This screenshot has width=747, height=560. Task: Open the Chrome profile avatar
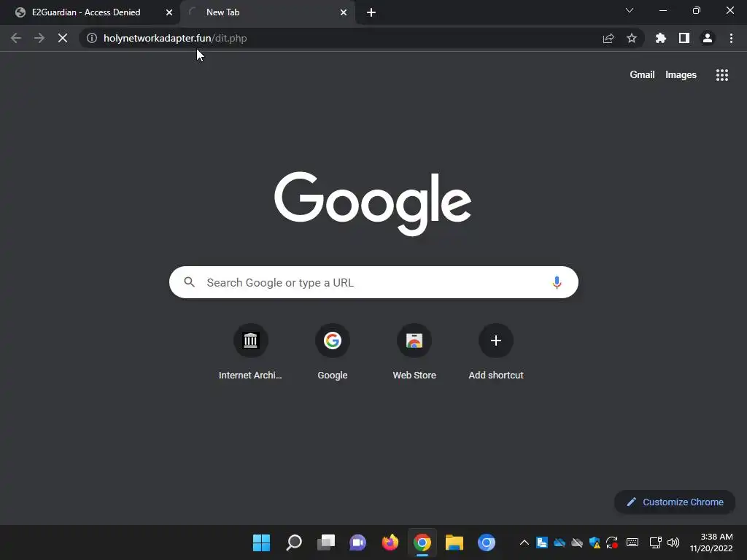708,38
